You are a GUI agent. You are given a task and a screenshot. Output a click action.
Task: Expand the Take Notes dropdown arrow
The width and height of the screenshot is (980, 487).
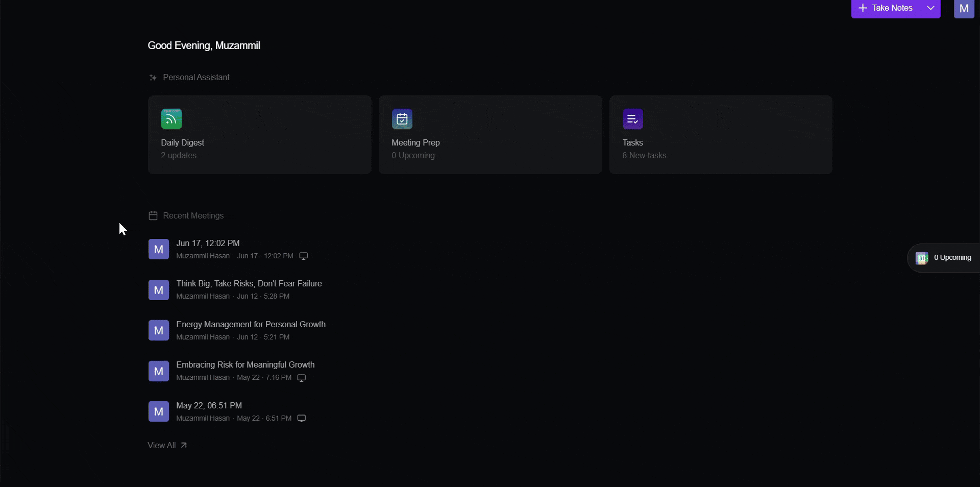[x=930, y=8]
